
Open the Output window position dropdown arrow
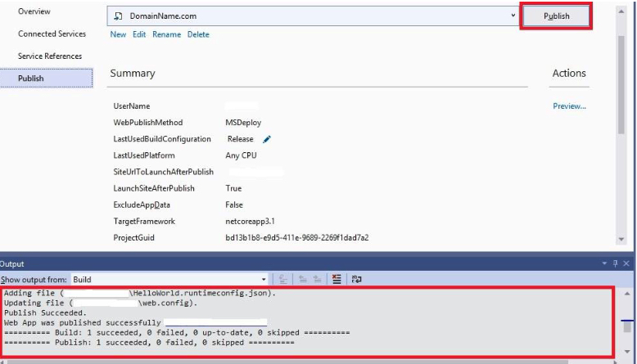click(604, 263)
